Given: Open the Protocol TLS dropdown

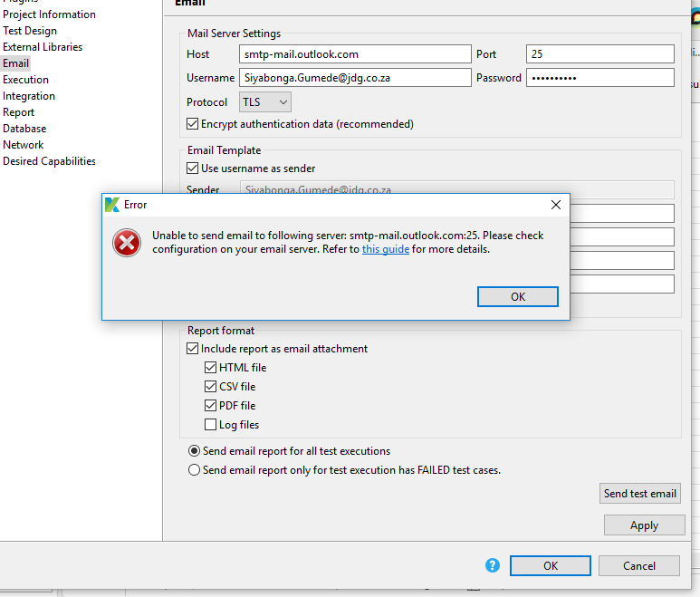Looking at the screenshot, I should [x=265, y=102].
